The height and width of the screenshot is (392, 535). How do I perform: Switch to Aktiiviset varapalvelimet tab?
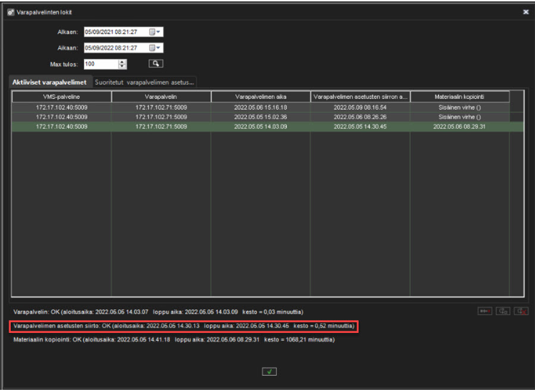click(x=48, y=83)
